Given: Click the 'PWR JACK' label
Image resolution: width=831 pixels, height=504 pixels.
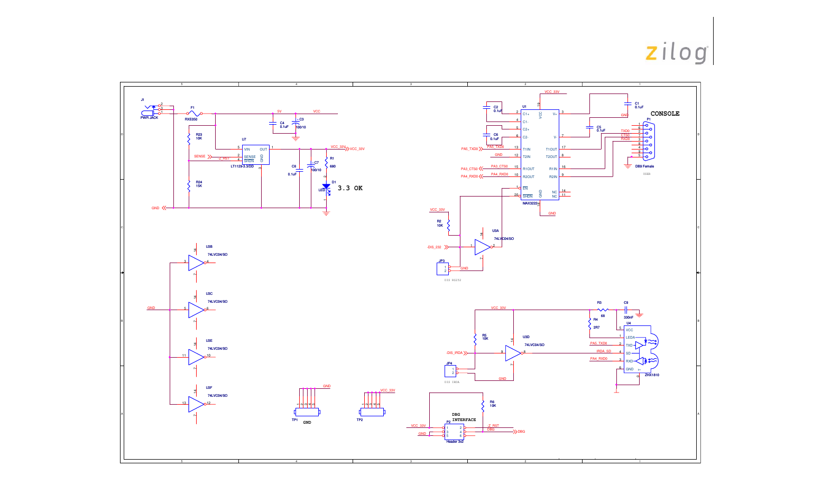Looking at the screenshot, I should pyautogui.click(x=149, y=118).
